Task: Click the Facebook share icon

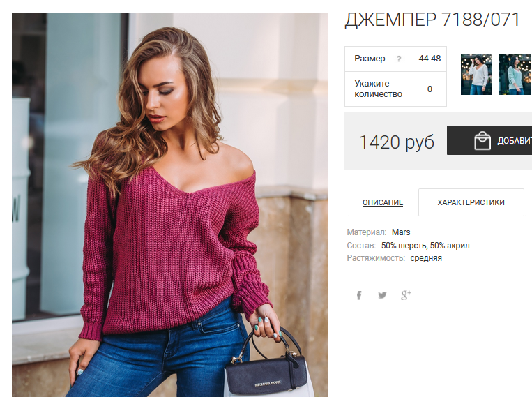Action: pos(359,295)
